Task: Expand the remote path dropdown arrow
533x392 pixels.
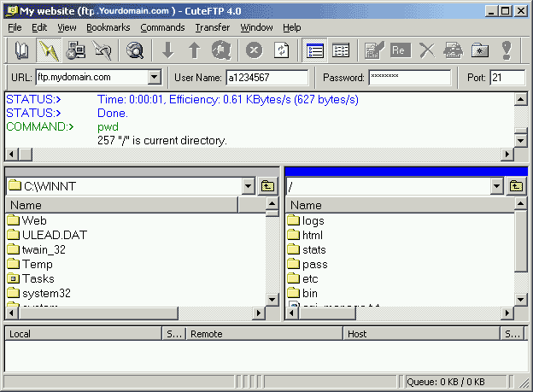Action: point(496,186)
